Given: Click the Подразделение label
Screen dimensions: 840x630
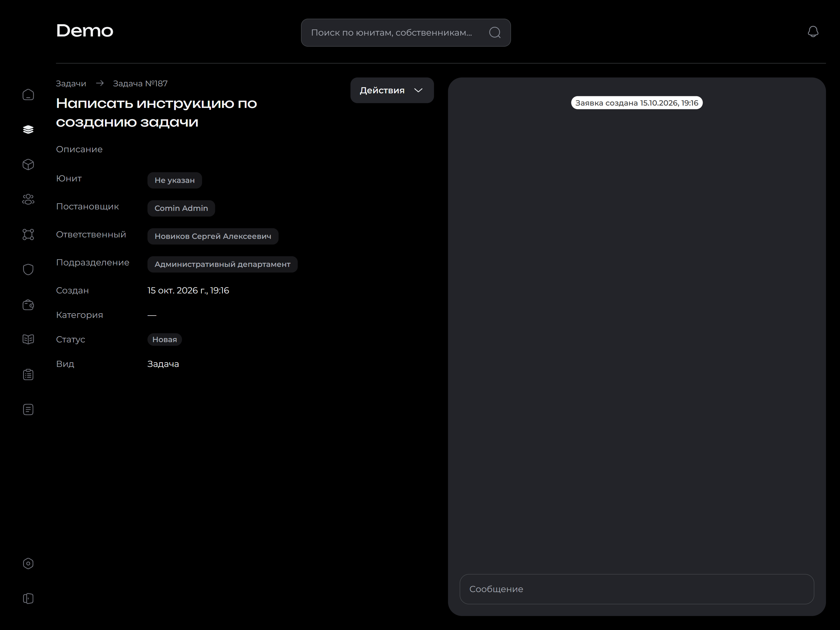Looking at the screenshot, I should (93, 262).
